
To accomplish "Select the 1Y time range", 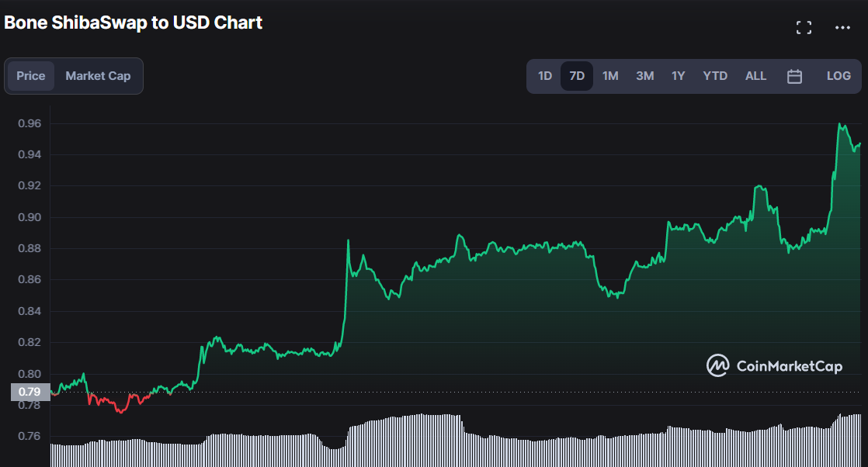I will pos(678,76).
